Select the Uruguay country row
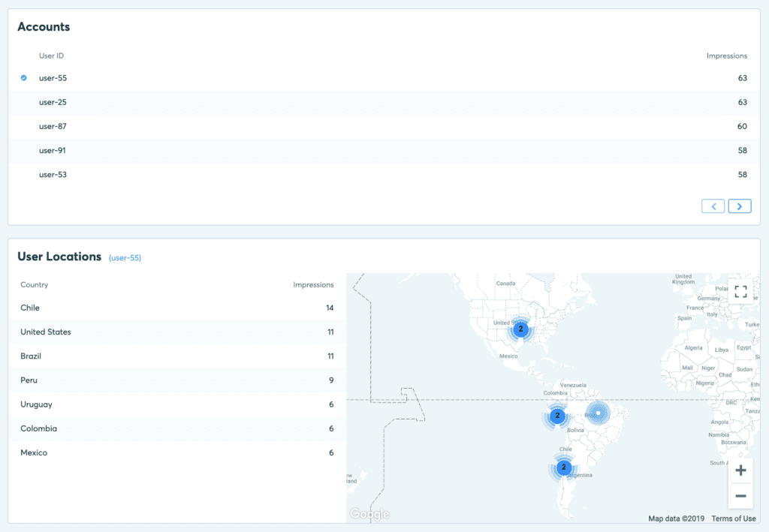This screenshot has height=532, width=769. click(177, 404)
